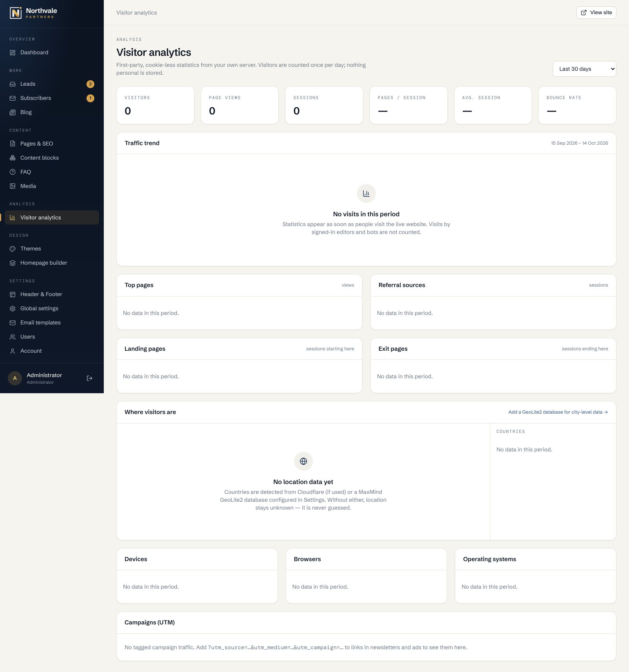The height and width of the screenshot is (672, 629).
Task: Open the Subscribers page
Action: point(52,98)
